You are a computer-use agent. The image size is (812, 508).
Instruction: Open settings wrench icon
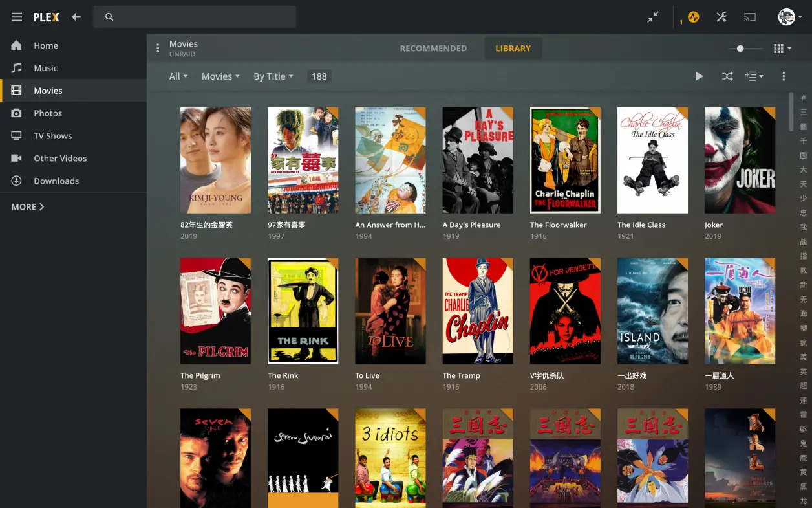coord(721,17)
